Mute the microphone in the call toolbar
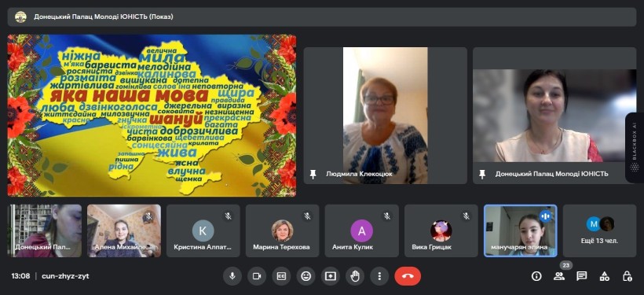The width and height of the screenshot is (644, 295). [232, 276]
